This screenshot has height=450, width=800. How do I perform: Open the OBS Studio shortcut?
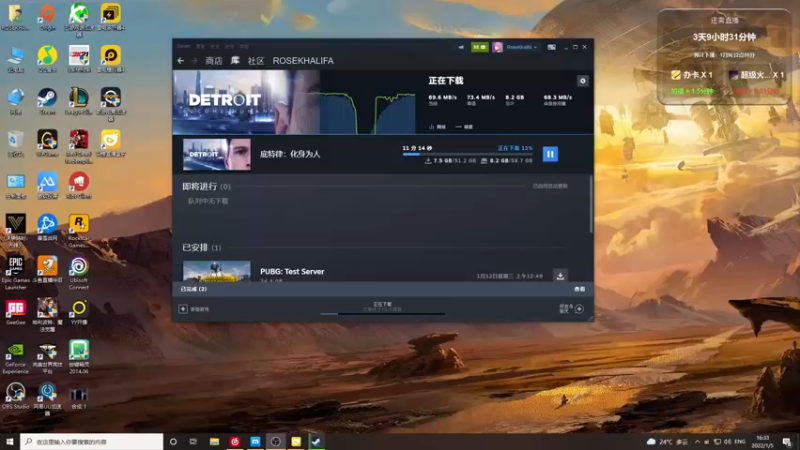point(15,396)
